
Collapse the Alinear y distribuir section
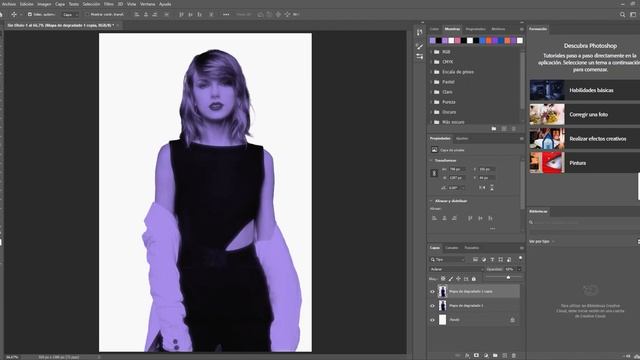click(x=431, y=201)
